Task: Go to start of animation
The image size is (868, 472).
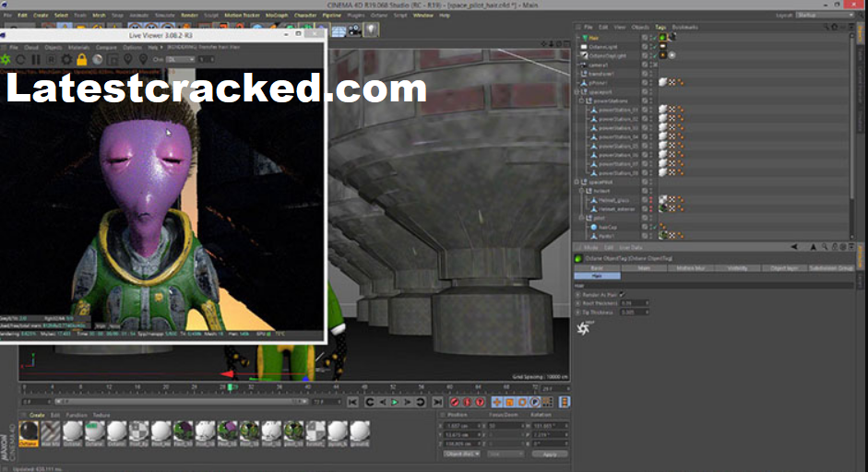Action: point(352,402)
